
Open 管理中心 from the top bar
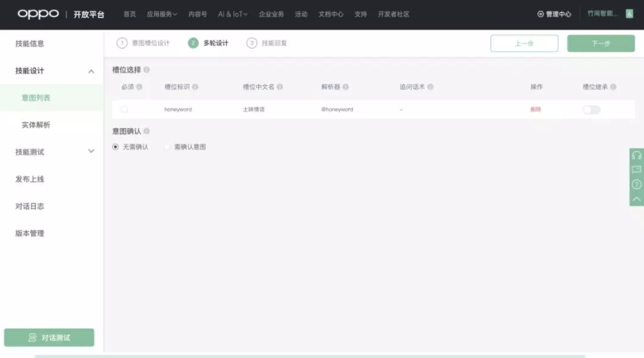click(x=554, y=14)
